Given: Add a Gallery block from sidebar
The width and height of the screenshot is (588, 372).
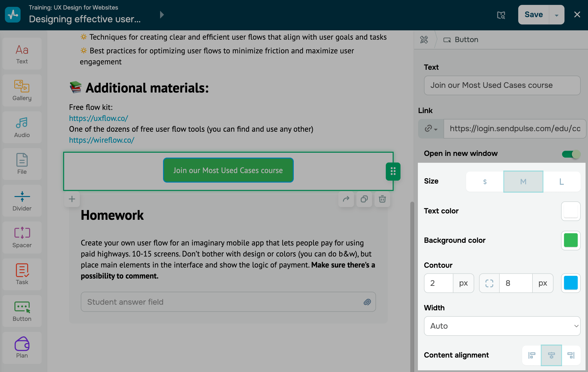Looking at the screenshot, I should point(22,90).
